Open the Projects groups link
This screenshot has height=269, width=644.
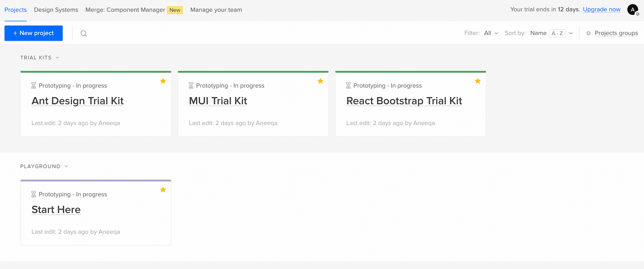[x=616, y=33]
